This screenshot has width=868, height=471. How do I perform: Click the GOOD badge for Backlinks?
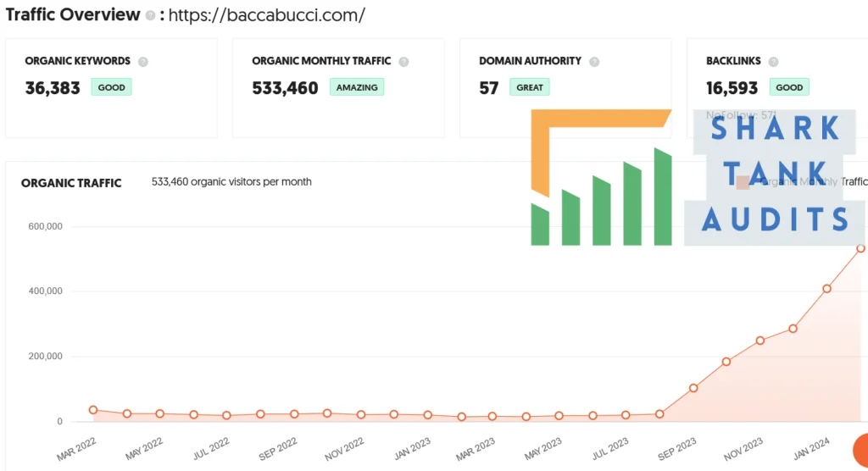coord(789,87)
